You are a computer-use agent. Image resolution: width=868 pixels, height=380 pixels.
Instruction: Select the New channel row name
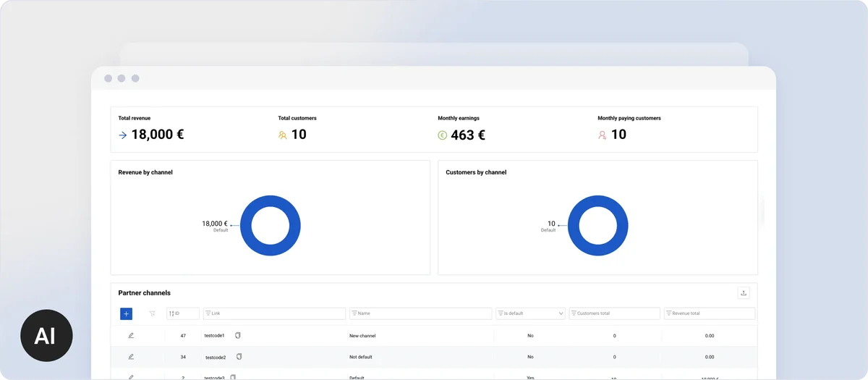pyautogui.click(x=362, y=336)
